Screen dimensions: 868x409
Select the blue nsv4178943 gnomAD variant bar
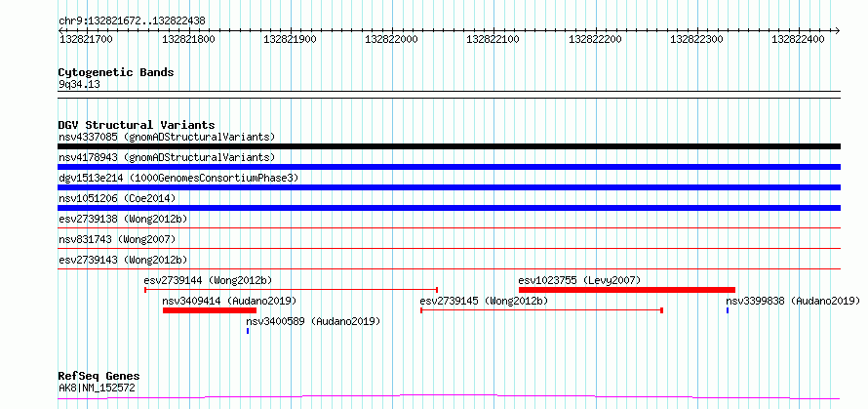[x=449, y=167]
